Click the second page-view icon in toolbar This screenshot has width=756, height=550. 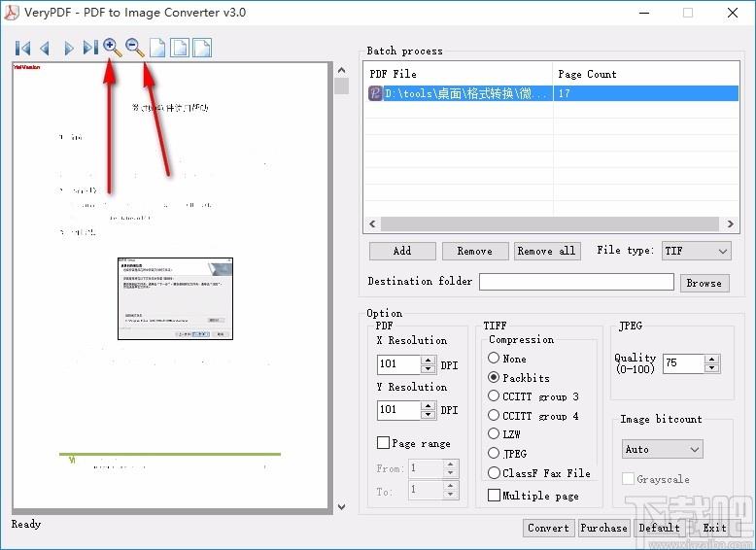click(x=180, y=48)
